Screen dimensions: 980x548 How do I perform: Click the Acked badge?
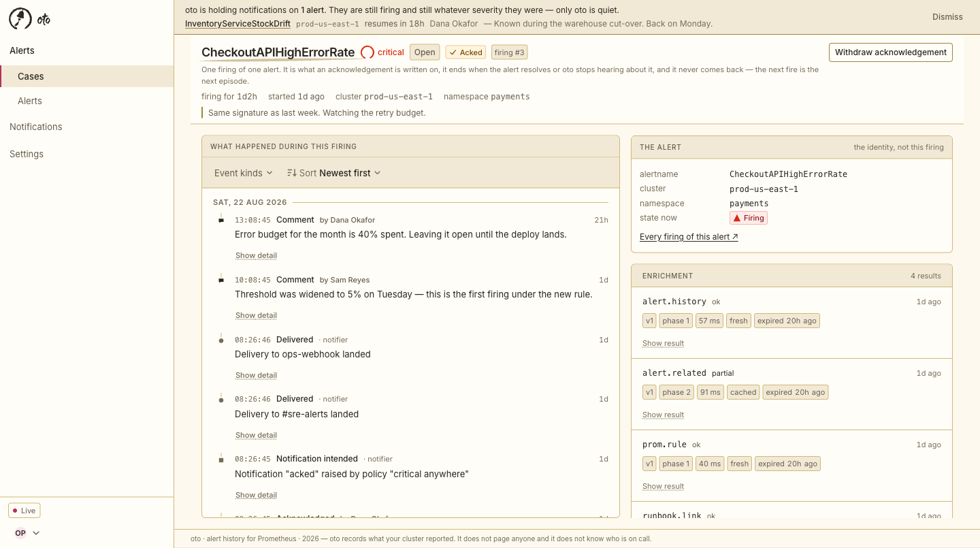[465, 52]
